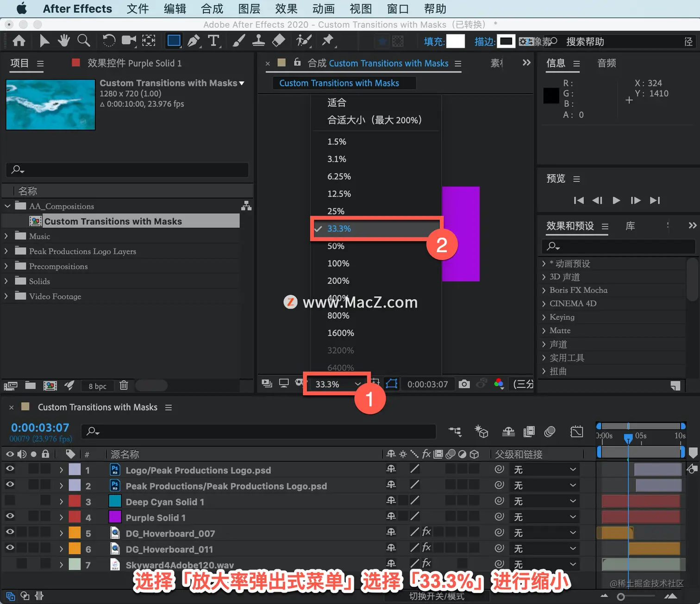
Task: Open the 图层 menu in menu bar
Action: 249,9
